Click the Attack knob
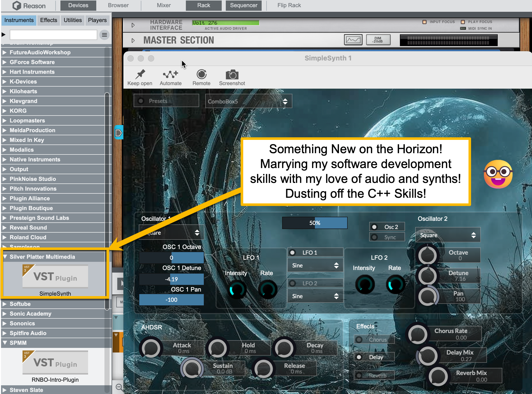Image resolution: width=532 pixels, height=394 pixels. (x=151, y=348)
